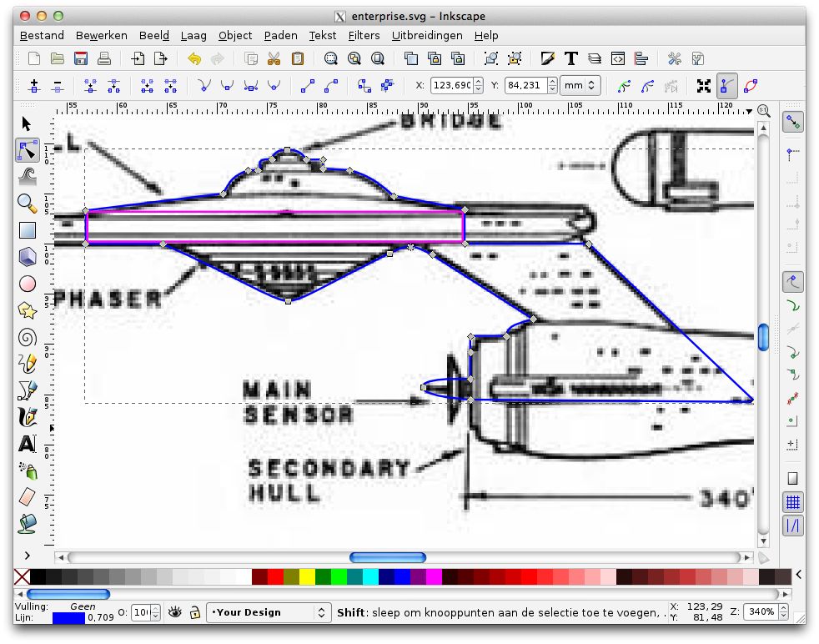Click the blue Lijn stroke color box
This screenshot has height=644, width=819.
(68, 618)
